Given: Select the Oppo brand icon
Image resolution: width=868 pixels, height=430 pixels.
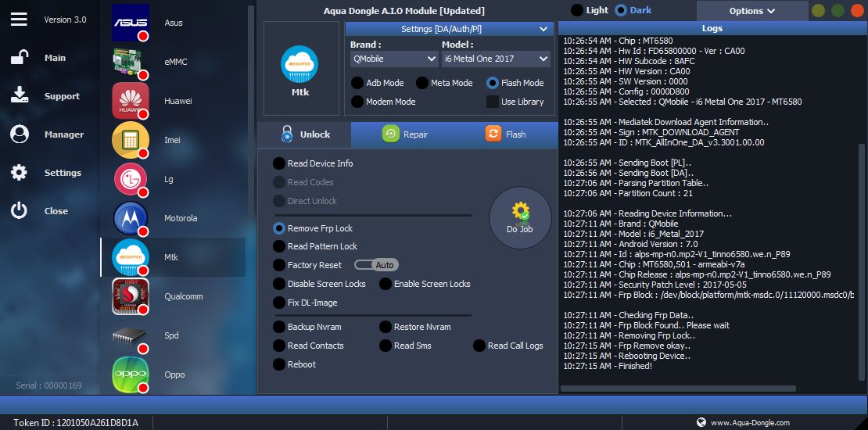Looking at the screenshot, I should coord(131,374).
